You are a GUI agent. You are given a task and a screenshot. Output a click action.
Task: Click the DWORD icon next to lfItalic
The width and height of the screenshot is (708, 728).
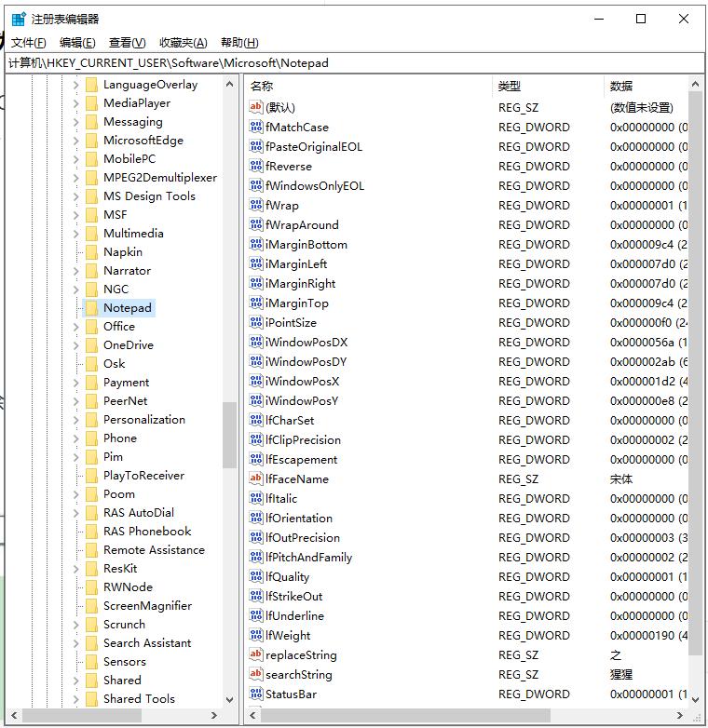pyautogui.click(x=256, y=498)
